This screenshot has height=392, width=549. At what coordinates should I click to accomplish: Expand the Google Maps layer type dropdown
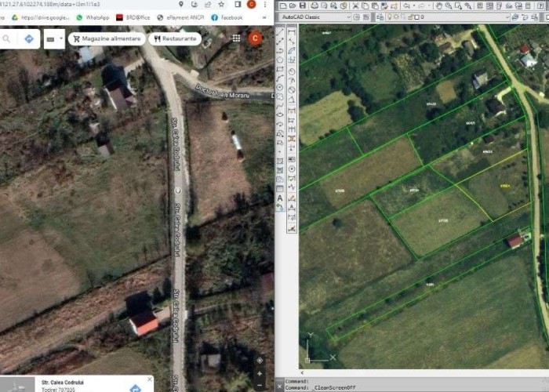[x=55, y=38]
